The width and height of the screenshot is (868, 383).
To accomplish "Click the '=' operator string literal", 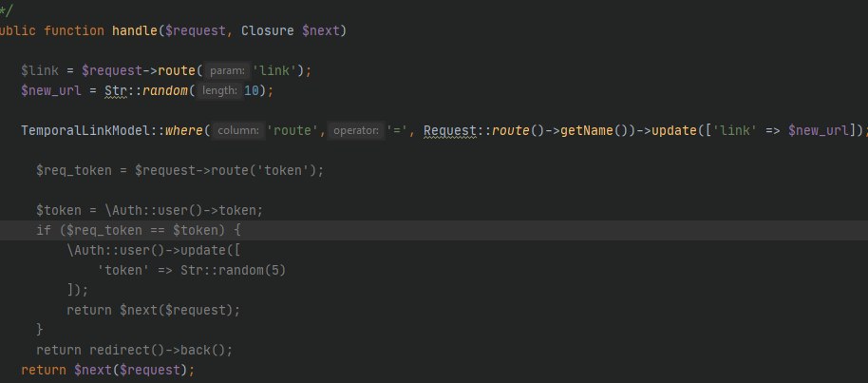I will point(398,131).
